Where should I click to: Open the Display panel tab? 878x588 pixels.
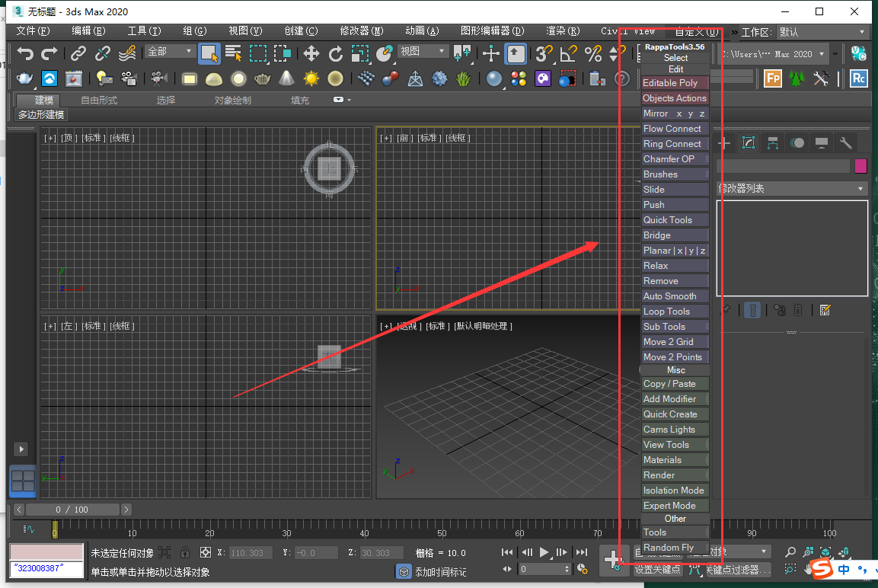(x=822, y=143)
